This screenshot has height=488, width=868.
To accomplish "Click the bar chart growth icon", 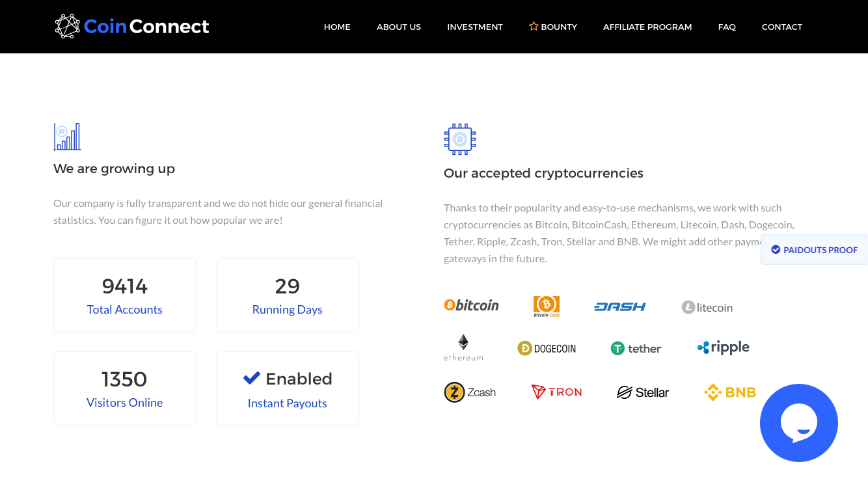I will tap(67, 137).
